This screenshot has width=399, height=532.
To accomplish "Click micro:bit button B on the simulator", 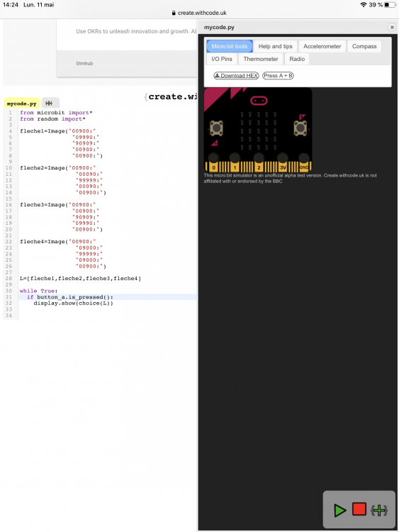I will tap(300, 128).
